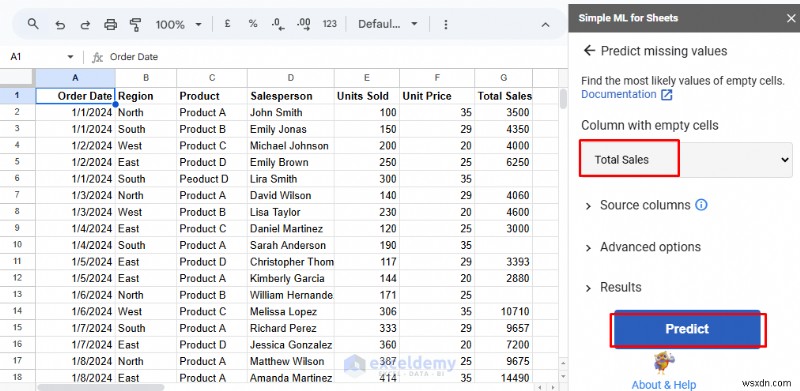The width and height of the screenshot is (800, 391).
Task: Click the Source columns info icon
Action: point(702,205)
